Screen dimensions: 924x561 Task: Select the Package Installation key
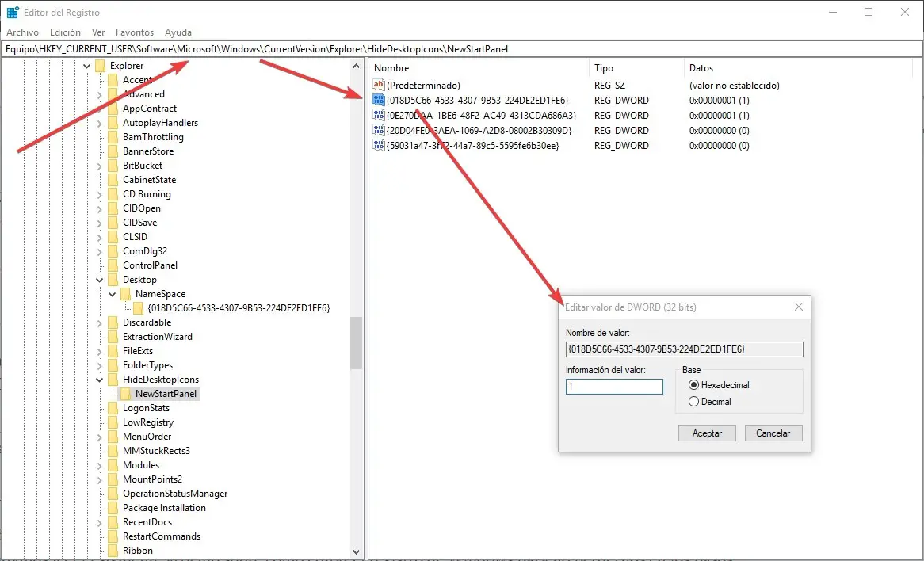[164, 508]
